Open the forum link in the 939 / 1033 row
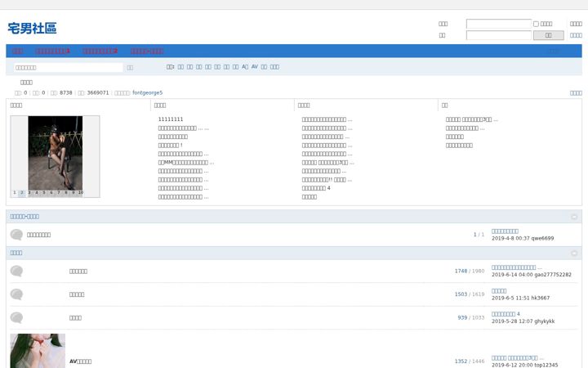The height and width of the screenshot is (368, 588). [x=75, y=318]
